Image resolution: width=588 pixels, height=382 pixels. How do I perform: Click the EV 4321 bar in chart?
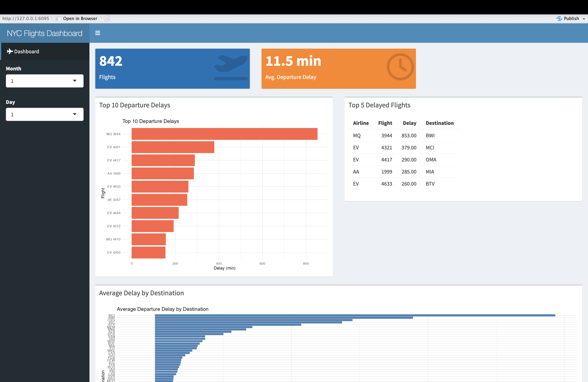tap(173, 147)
